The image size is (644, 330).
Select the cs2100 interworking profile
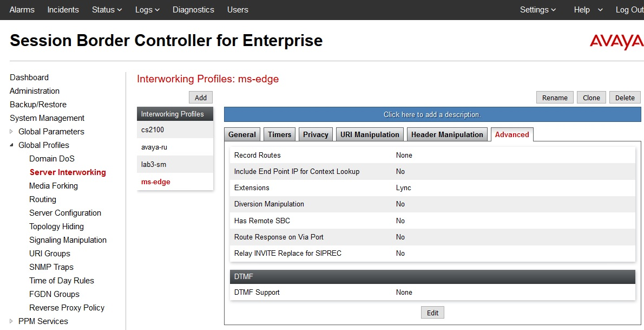coord(175,130)
